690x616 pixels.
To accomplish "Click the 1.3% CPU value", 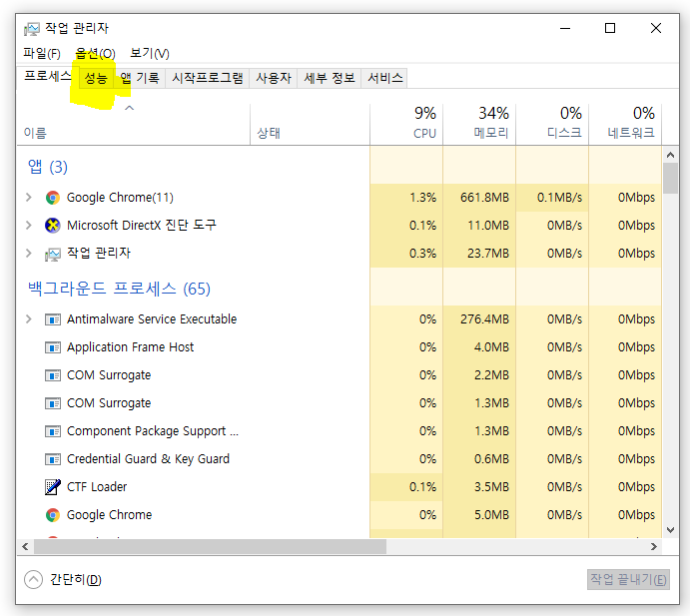I will tap(423, 197).
